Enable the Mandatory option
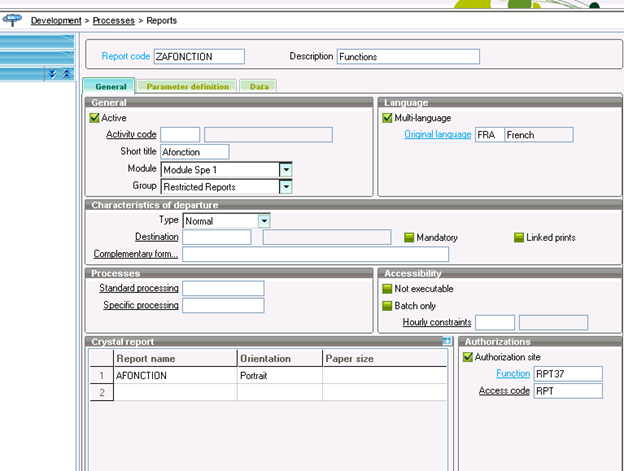Screen dimensions: 624x471 (x=409, y=238)
